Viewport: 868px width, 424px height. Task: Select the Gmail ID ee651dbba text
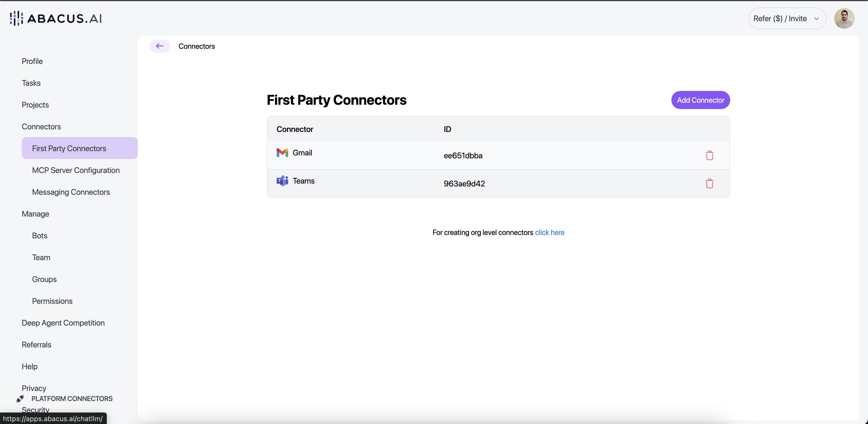pyautogui.click(x=463, y=155)
